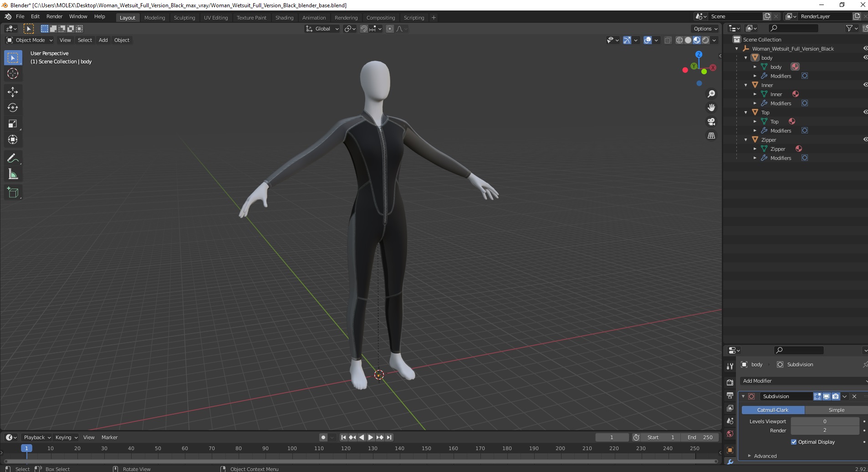Adjust the Levels Viewport value field
Image resolution: width=868 pixels, height=472 pixels.
pyautogui.click(x=825, y=421)
